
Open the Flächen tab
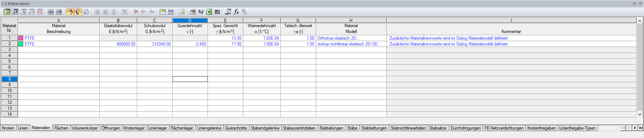pyautogui.click(x=61, y=128)
